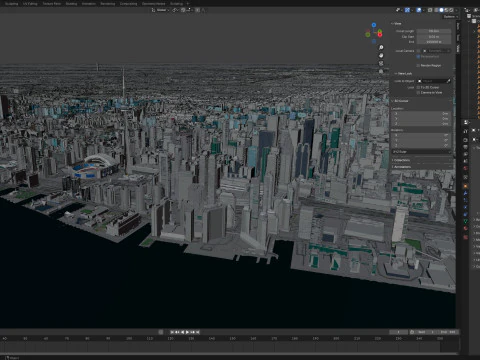Expand the Collections panel in sidebar

pos(402,160)
